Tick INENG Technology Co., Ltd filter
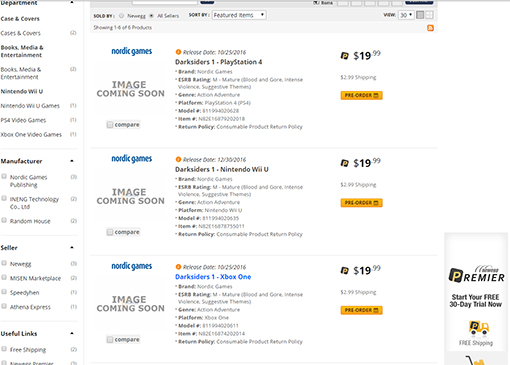The height and width of the screenshot is (365, 510). (x=4, y=198)
